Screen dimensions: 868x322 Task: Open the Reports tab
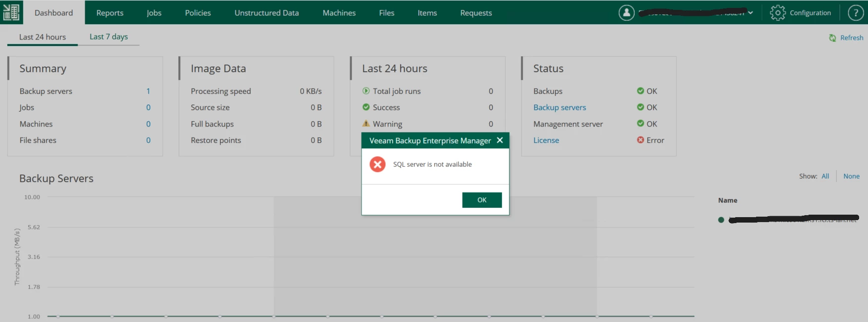(x=110, y=13)
